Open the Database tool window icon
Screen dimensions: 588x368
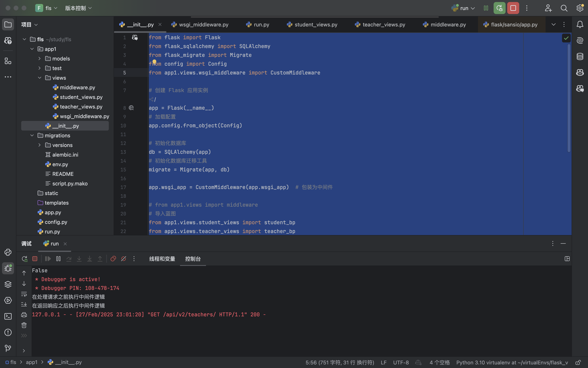(x=580, y=56)
